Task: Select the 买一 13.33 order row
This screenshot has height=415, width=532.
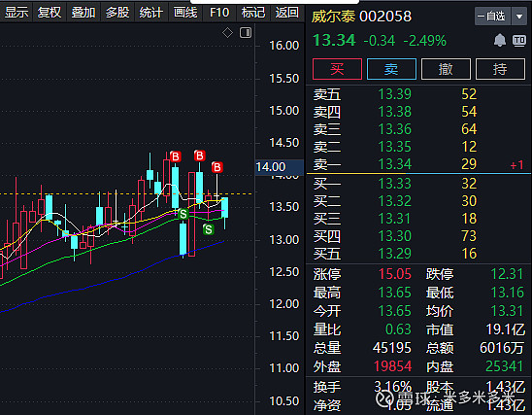Action: coord(418,184)
